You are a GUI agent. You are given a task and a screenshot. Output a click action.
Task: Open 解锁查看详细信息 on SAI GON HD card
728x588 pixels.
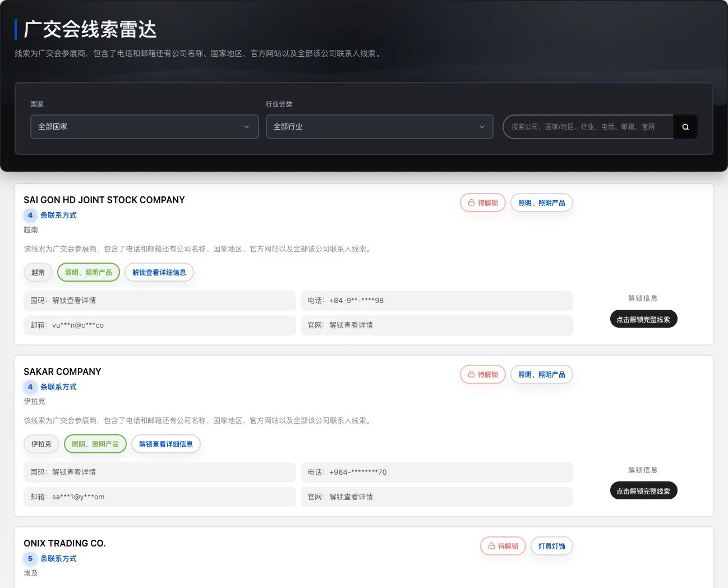[159, 273]
